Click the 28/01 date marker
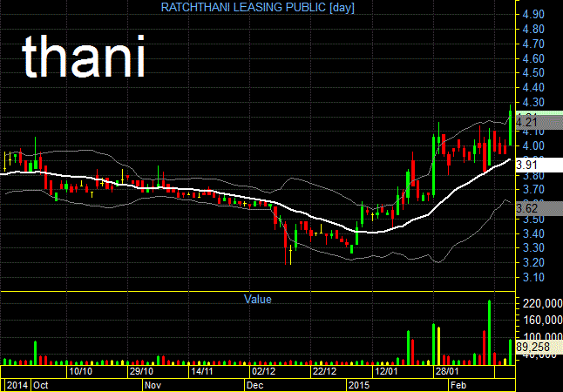563x392 pixels. point(446,371)
